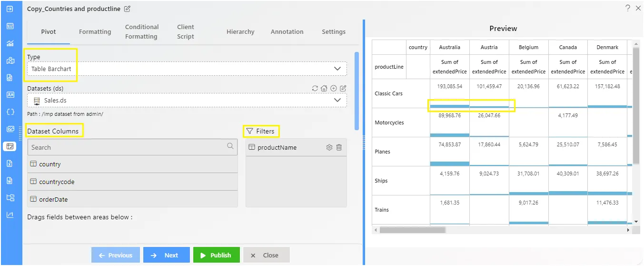Click the Classic Cars row label

[389, 93]
